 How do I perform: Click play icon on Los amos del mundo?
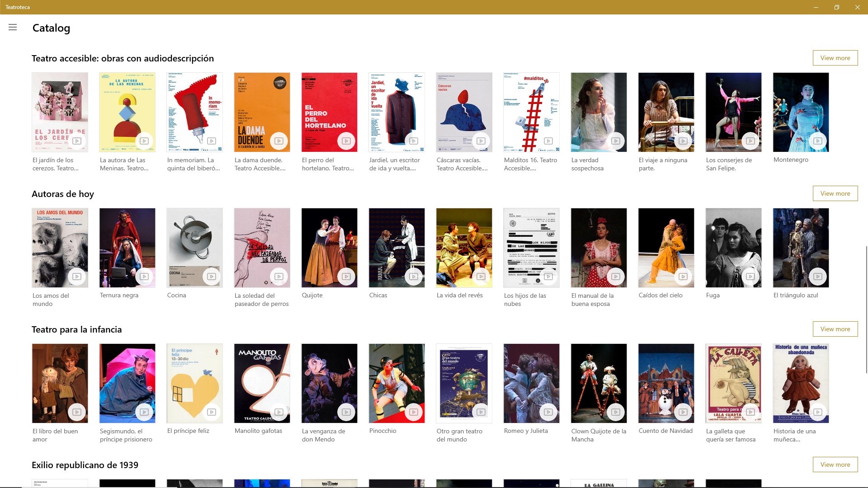click(77, 277)
